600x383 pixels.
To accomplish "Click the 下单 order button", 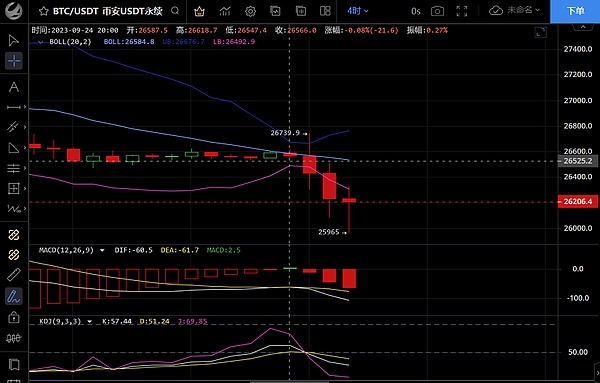I will [575, 11].
